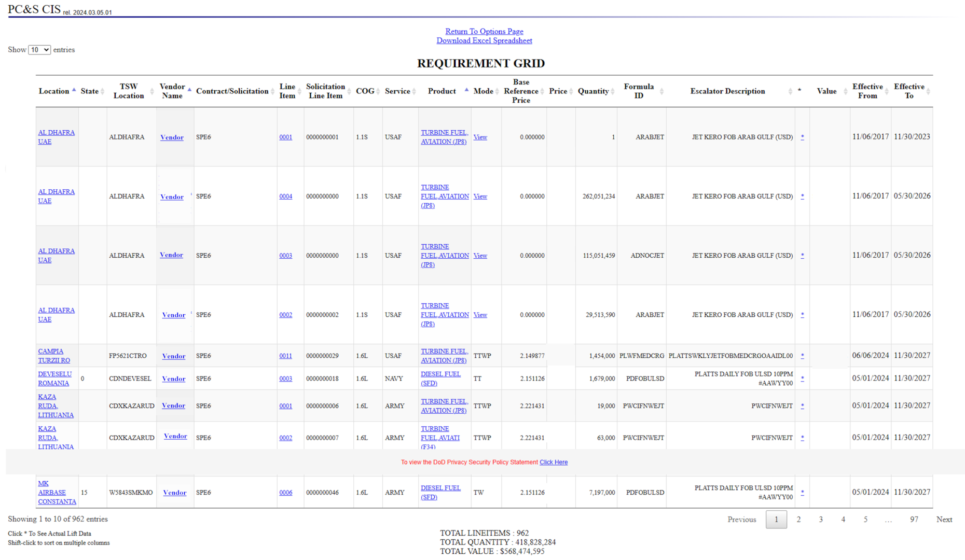Image resolution: width=965 pixels, height=560 pixels.
Task: Open CAMPIA TURZII RO location link
Action: click(x=54, y=356)
